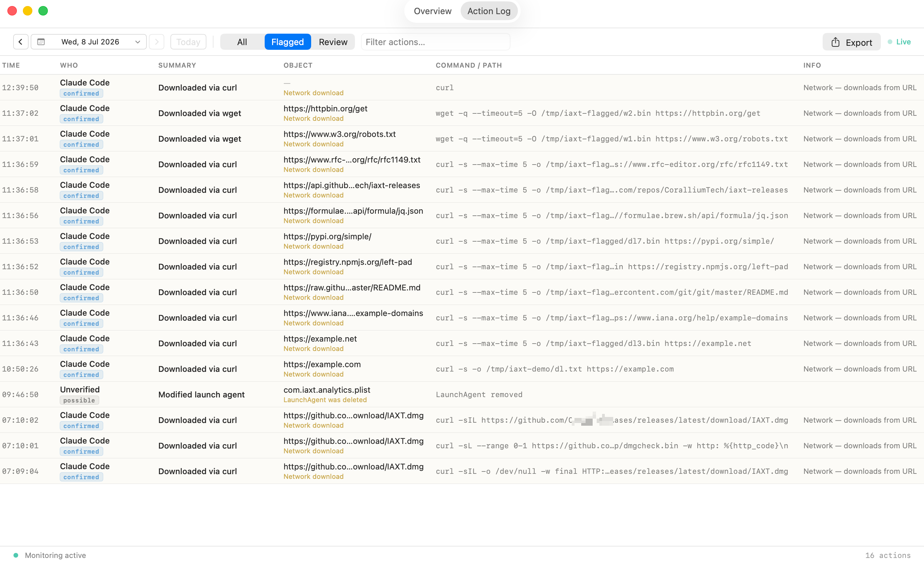
Task: Click https://example.com object cell
Action: [322, 364]
